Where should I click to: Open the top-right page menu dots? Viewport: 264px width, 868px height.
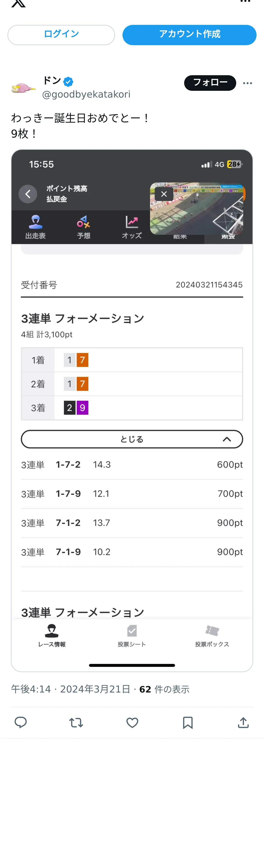point(245,2)
